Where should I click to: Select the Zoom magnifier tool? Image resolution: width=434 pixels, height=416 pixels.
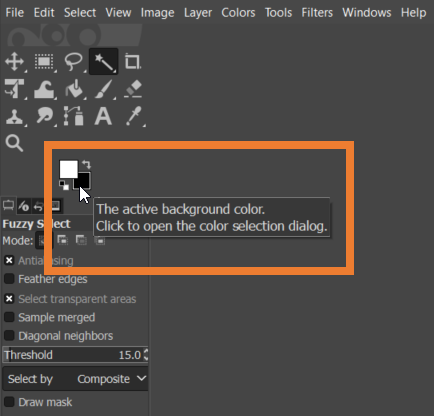[x=14, y=144]
